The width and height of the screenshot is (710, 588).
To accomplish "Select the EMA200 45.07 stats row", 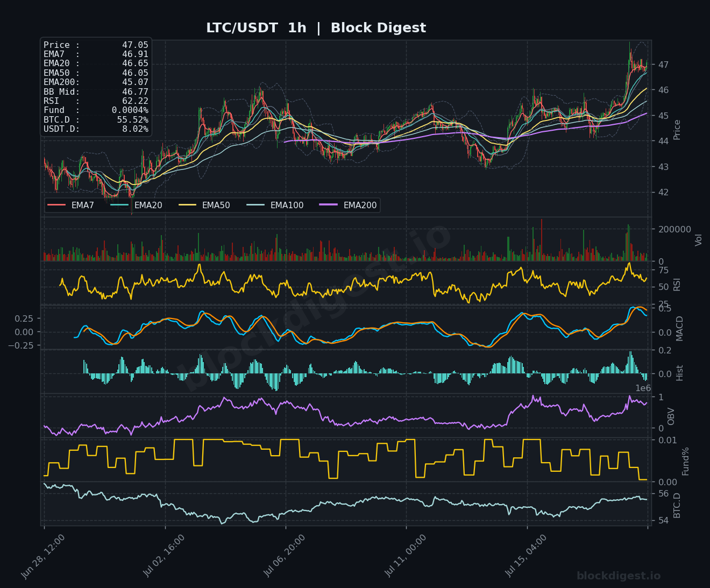I will click(96, 82).
